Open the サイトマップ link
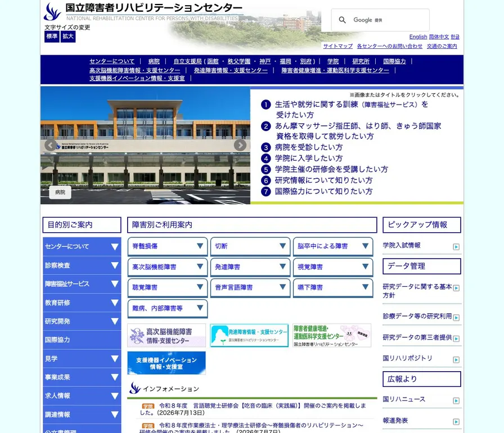The image size is (504, 433). (338, 46)
